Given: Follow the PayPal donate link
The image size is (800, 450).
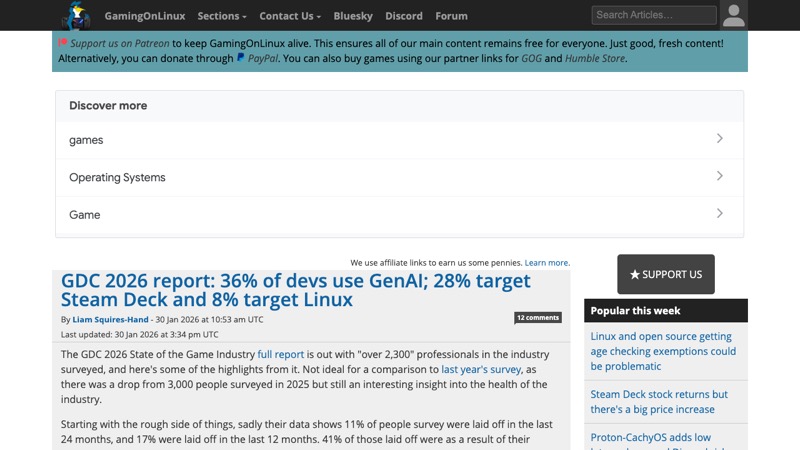Looking at the screenshot, I should click(263, 58).
